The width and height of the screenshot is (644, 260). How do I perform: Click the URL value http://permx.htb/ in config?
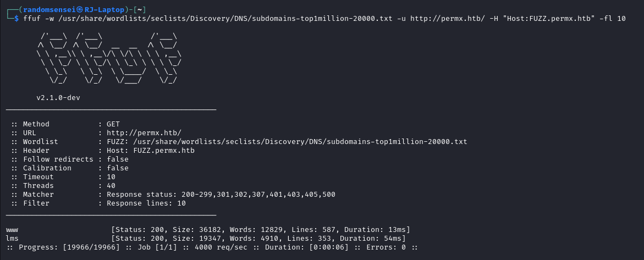coord(144,132)
